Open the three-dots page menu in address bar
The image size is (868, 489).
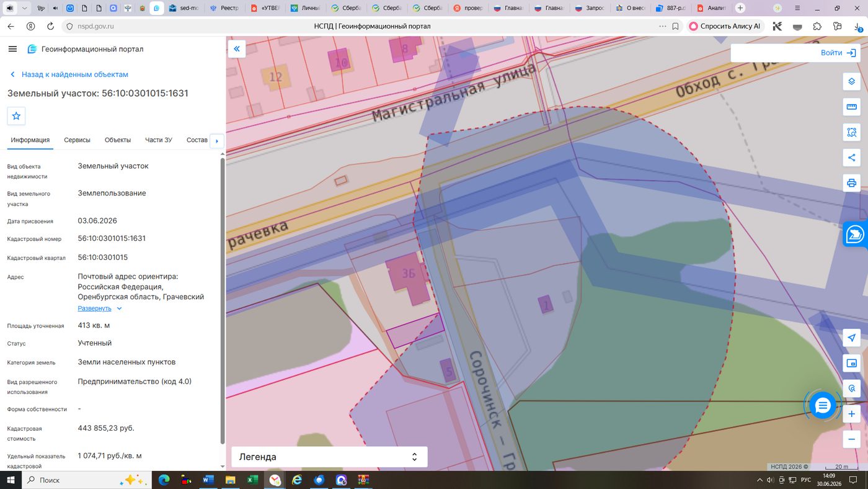click(x=663, y=27)
